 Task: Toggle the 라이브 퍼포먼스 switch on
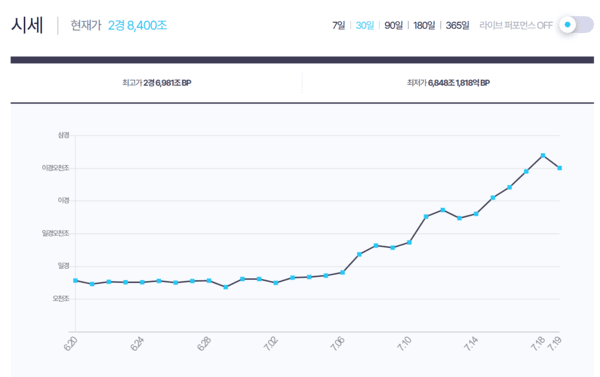tap(576, 25)
